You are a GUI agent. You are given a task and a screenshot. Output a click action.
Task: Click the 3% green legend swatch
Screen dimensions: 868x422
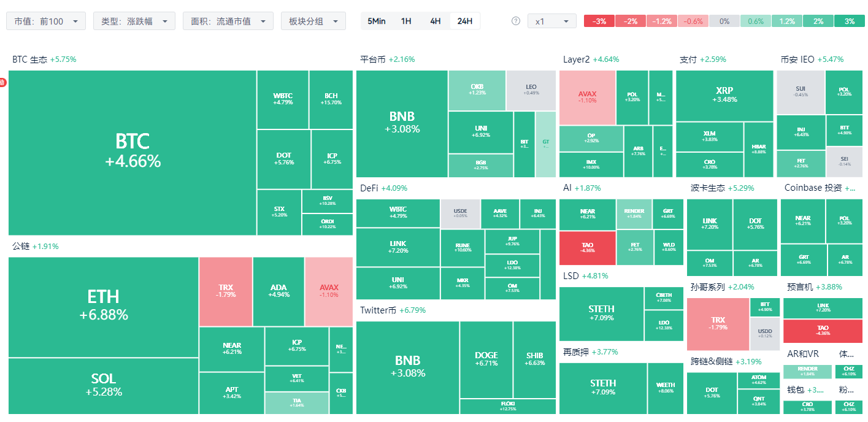850,21
